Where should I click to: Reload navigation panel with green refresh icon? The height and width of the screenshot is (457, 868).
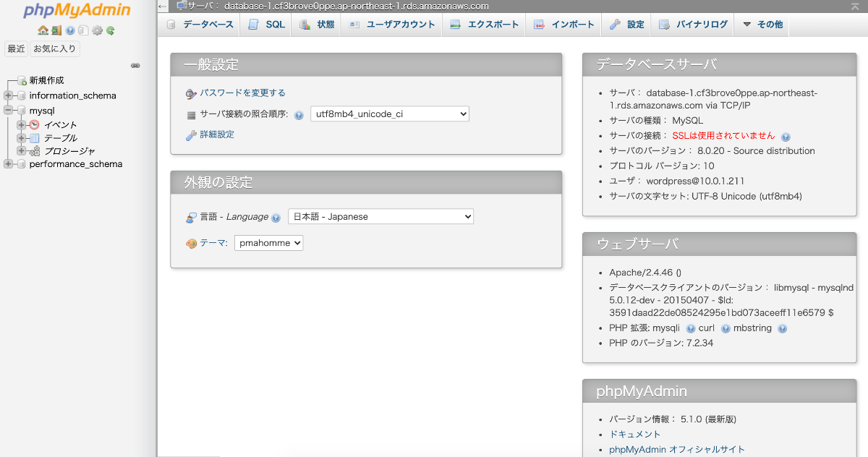pos(110,30)
